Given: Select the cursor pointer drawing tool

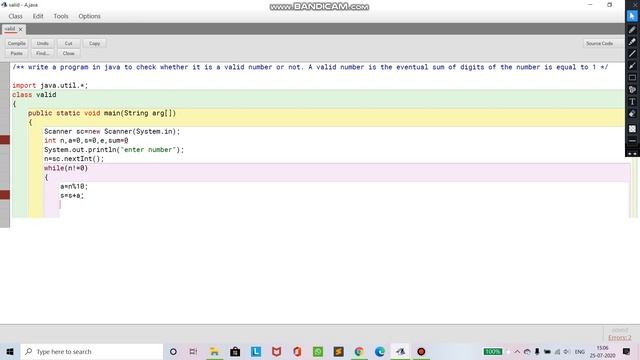Looking at the screenshot, I should (x=632, y=16).
